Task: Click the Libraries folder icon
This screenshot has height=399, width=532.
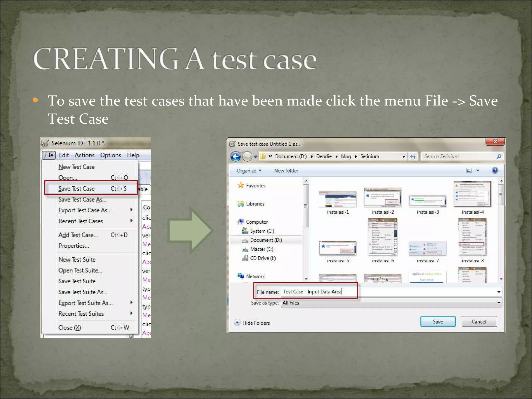Action: point(241,204)
